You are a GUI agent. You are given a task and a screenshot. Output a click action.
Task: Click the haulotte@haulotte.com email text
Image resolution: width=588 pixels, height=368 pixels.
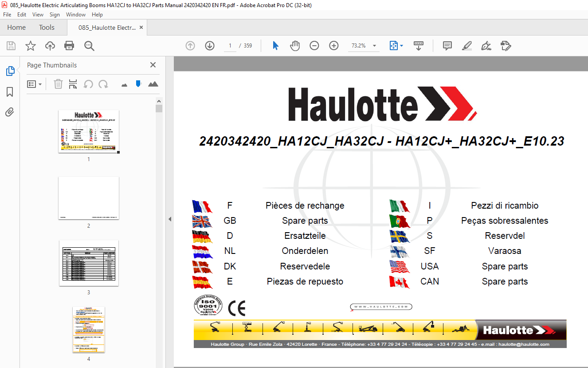point(524,344)
